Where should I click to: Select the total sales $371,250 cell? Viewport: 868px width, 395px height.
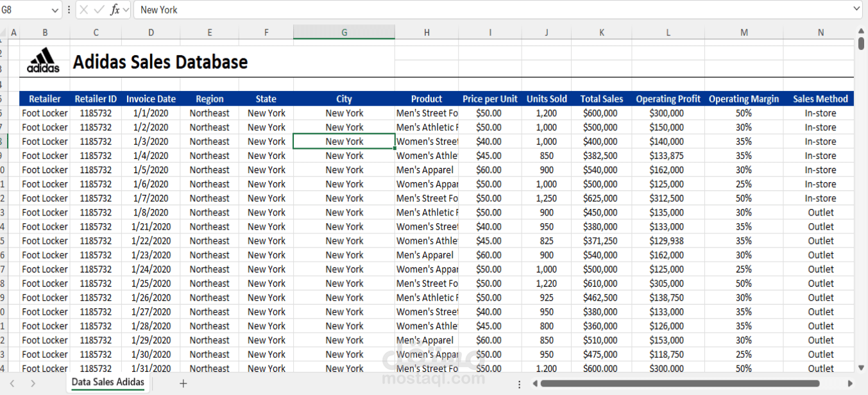602,240
